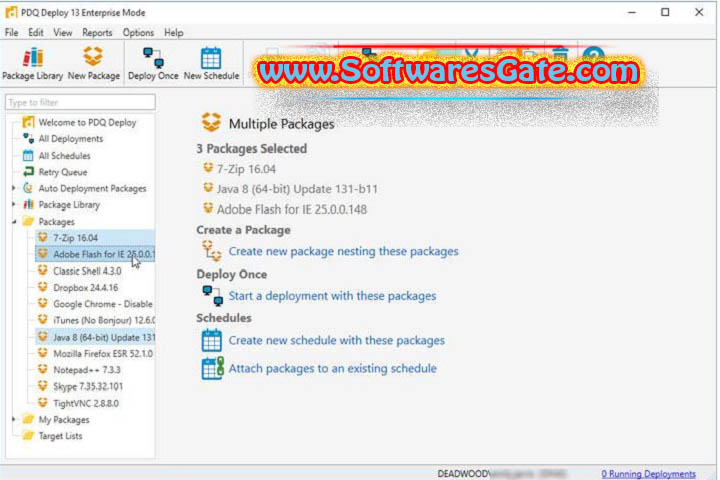Screen dimensions: 720x480
Task: Click the Welcome to PDQ Deploy tree icon
Action: (28, 122)
